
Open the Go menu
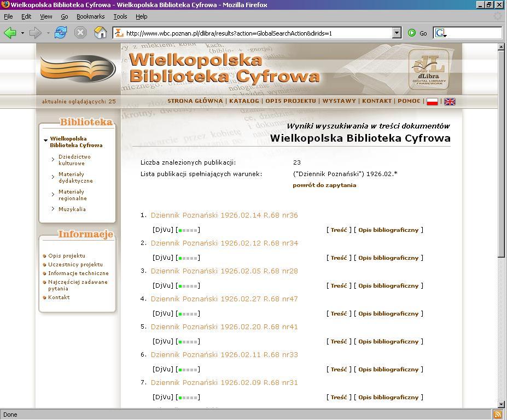point(65,16)
